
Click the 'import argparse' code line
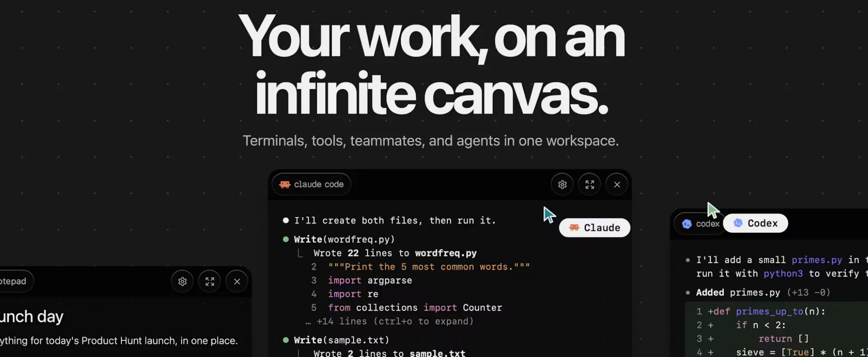pyautogui.click(x=370, y=280)
